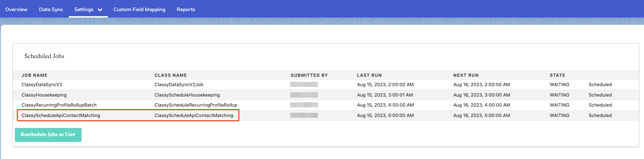Viewport: 644px width, 159px height.
Task: Click the NEXT RUN column header
Action: [466, 75]
